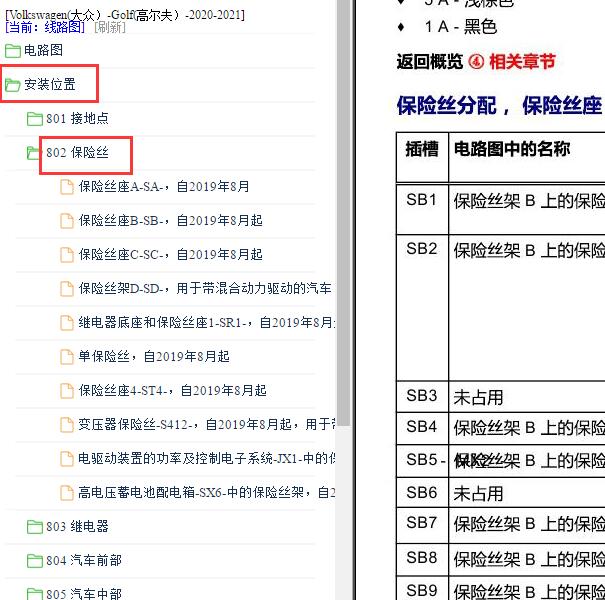Image resolution: width=605 pixels, height=600 pixels.
Task: Click the 803 继电器 label
Action: click(78, 526)
